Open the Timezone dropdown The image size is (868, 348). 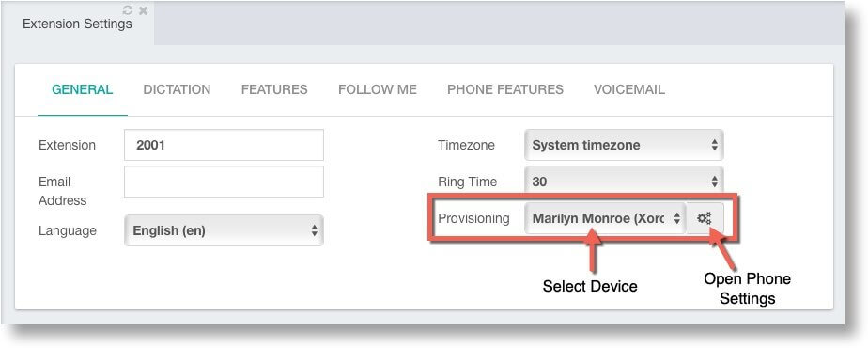624,145
